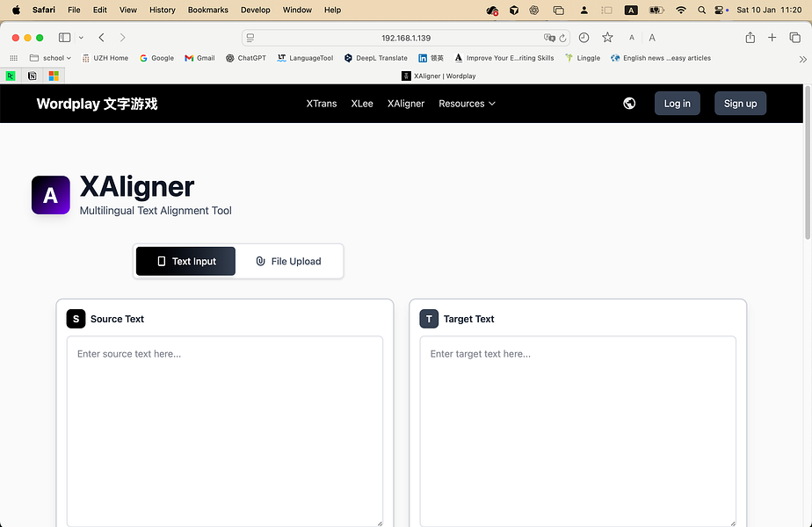
Task: Expand the sidebar tab group dropdown arrow
Action: [81, 37]
